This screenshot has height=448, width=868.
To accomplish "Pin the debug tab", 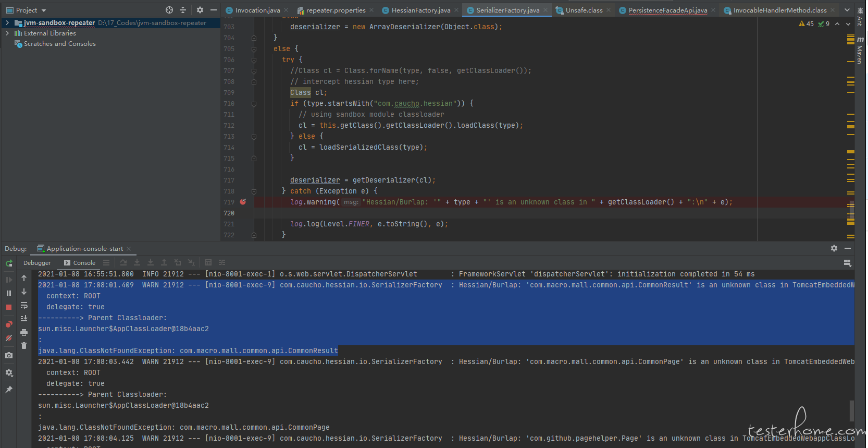I will tap(9, 390).
